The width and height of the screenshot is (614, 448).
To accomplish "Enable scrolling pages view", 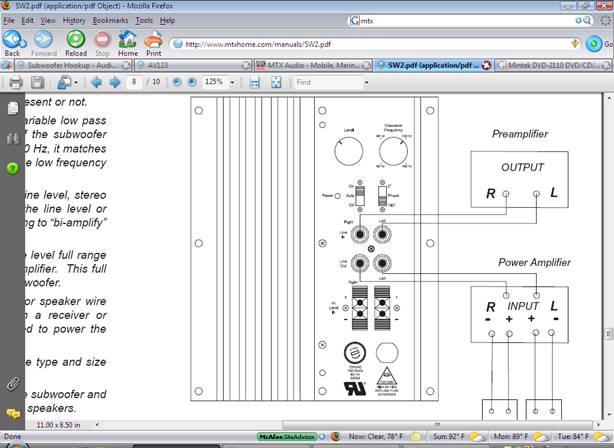I will [x=255, y=82].
